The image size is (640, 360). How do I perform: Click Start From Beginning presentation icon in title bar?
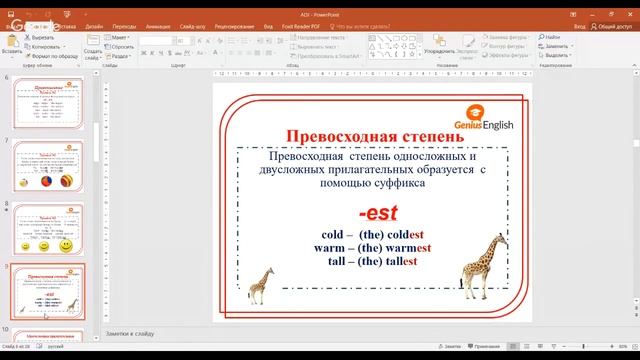click(67, 14)
